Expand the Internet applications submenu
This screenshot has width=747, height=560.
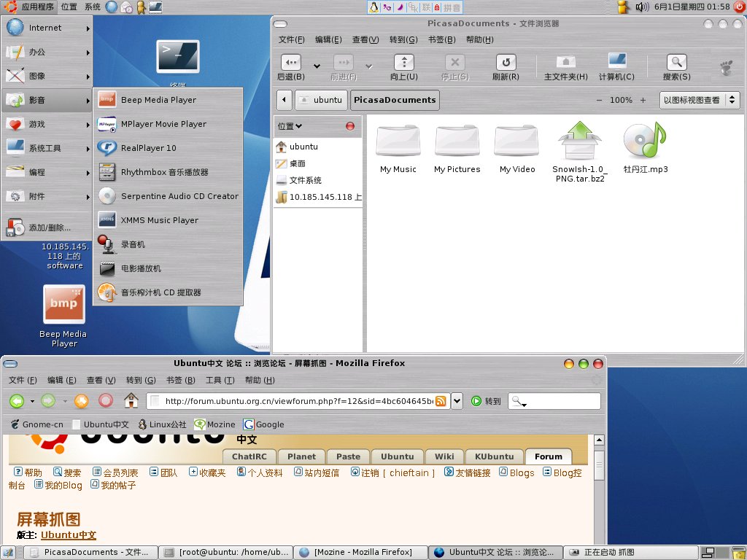tap(47, 28)
